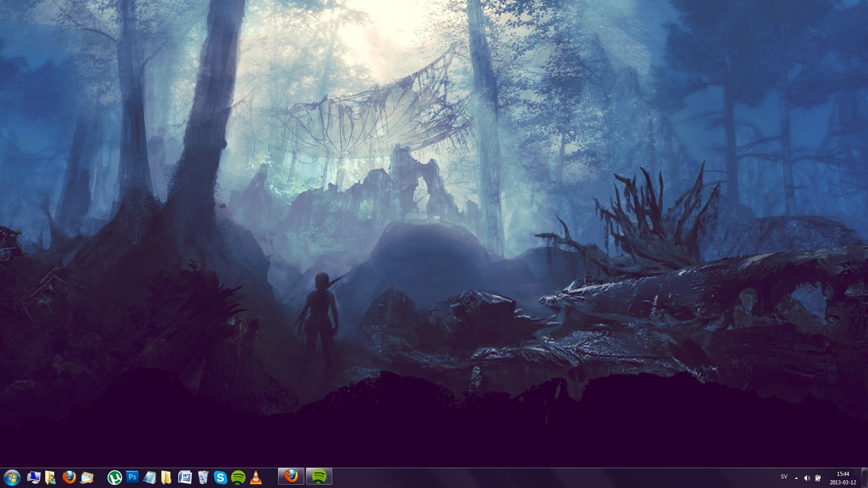
Task: Open the Computer quick launch icon
Action: (x=34, y=477)
